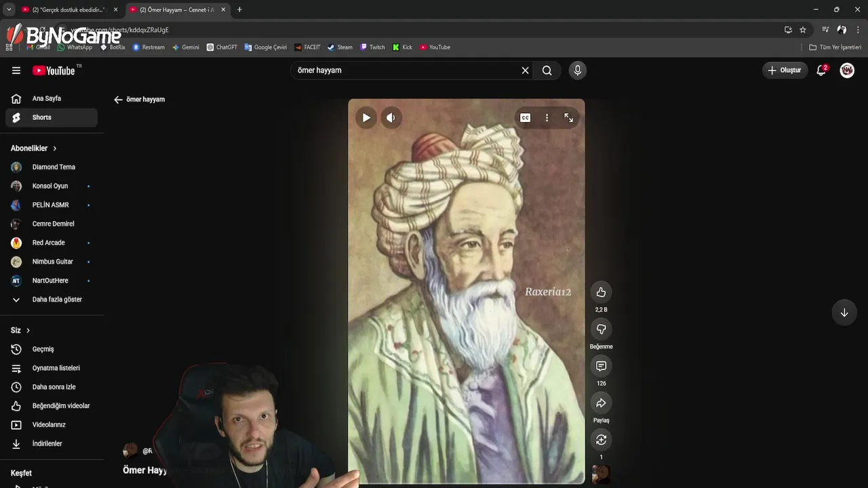Open a new browser tab
This screenshot has height=488, width=868.
[x=239, y=9]
